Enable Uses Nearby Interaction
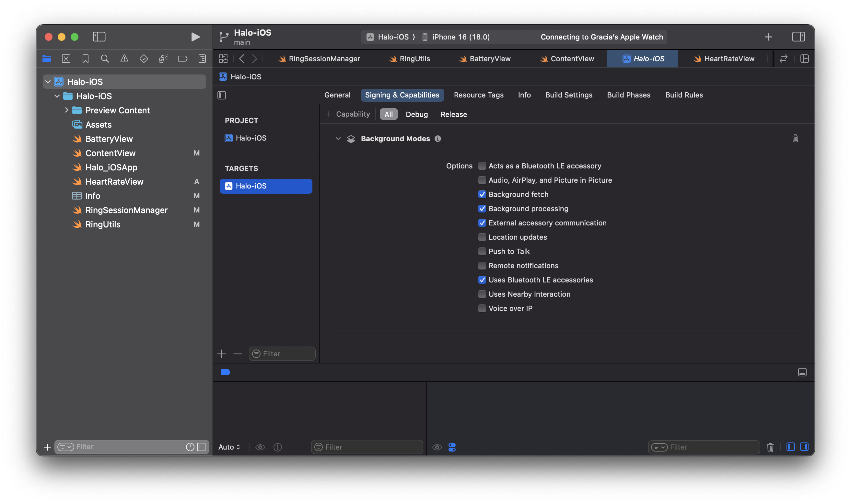The image size is (851, 504). pos(482,294)
